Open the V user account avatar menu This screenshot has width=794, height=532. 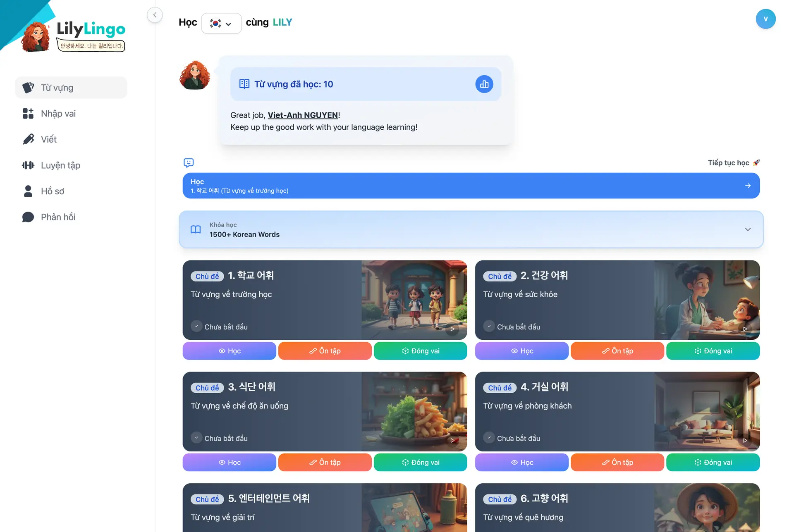tap(765, 19)
